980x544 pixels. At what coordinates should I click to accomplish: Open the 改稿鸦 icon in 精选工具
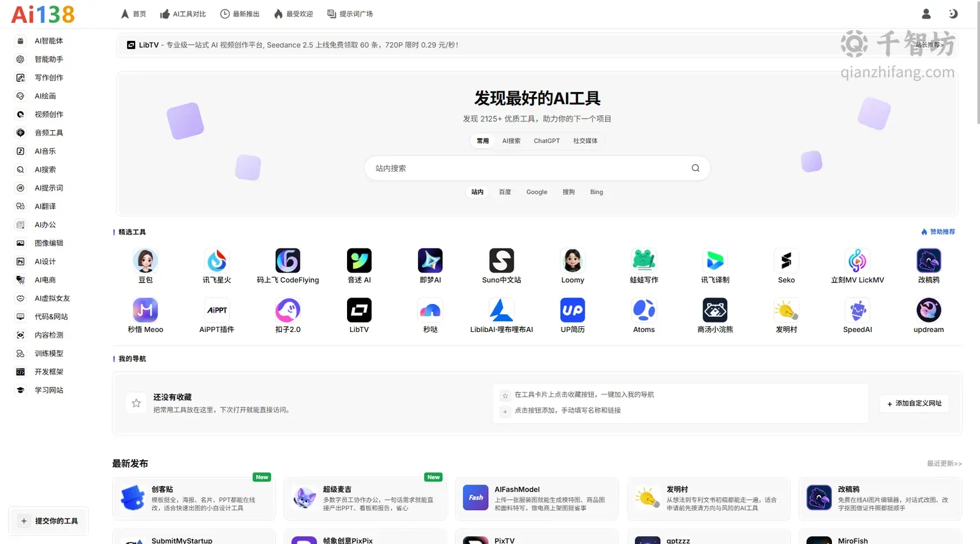(x=929, y=261)
